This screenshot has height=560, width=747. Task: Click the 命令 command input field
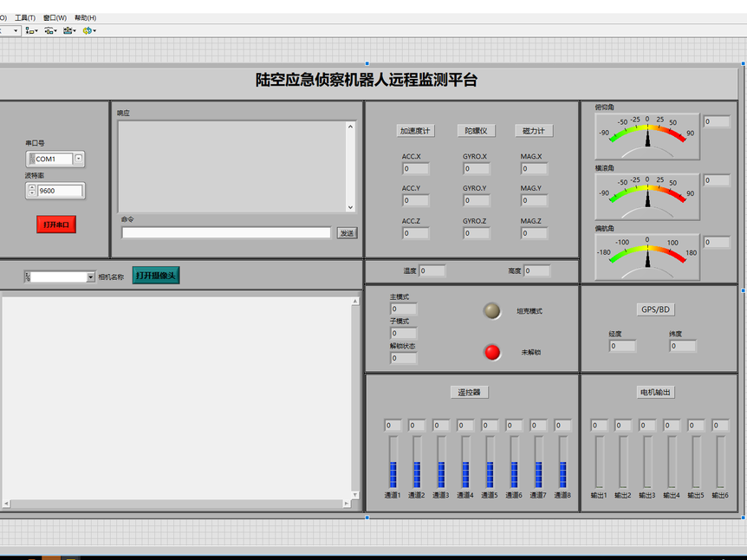click(226, 232)
